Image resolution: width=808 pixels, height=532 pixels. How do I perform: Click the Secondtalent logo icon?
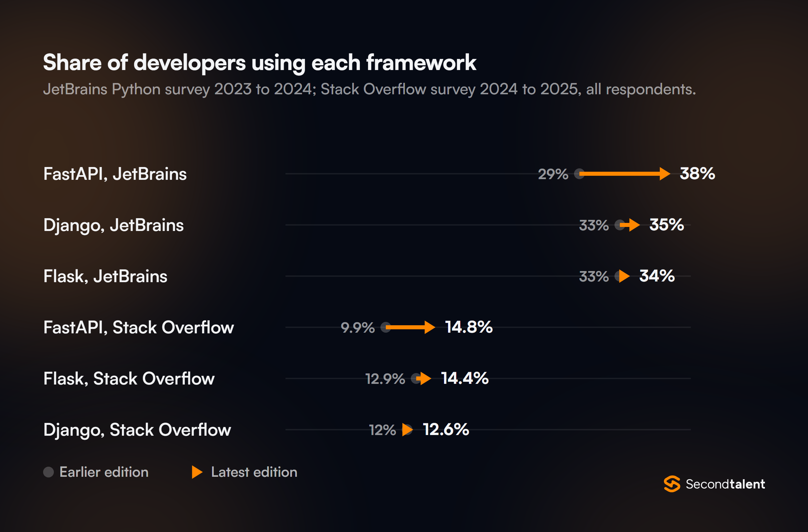point(672,484)
